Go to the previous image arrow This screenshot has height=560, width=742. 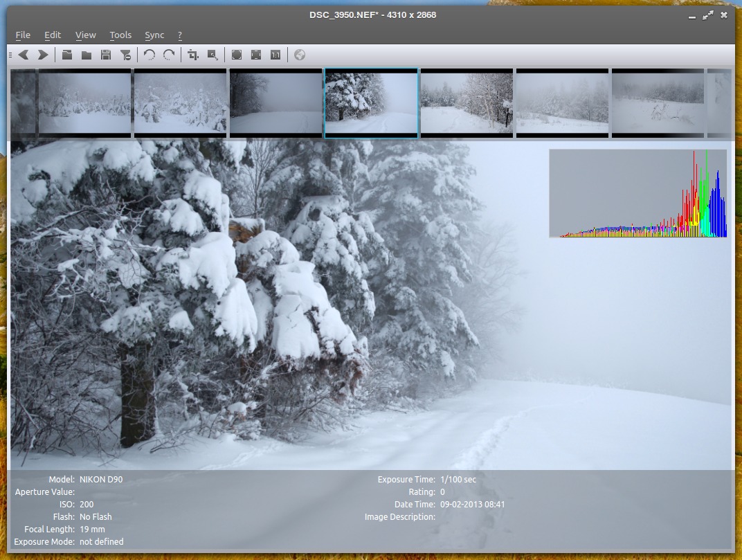pos(24,55)
